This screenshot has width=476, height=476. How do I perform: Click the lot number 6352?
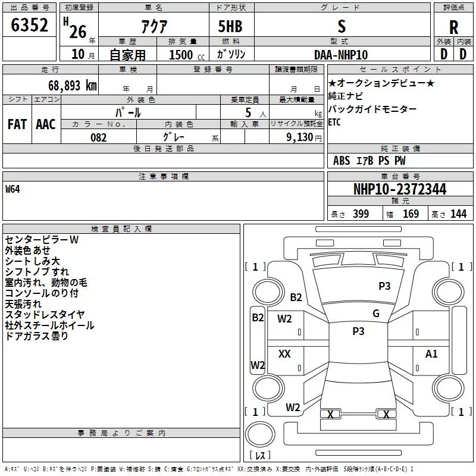click(x=29, y=24)
